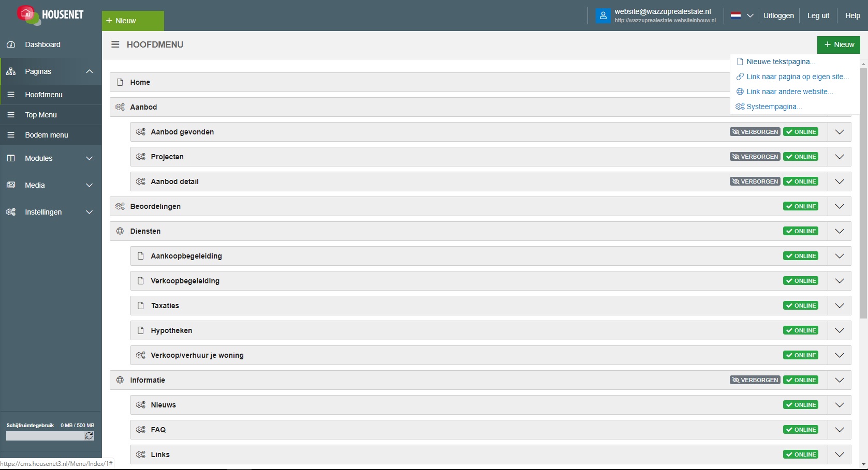The width and height of the screenshot is (868, 470).
Task: Click the hamburger icon beside HOOFDMENU title
Action: click(115, 44)
